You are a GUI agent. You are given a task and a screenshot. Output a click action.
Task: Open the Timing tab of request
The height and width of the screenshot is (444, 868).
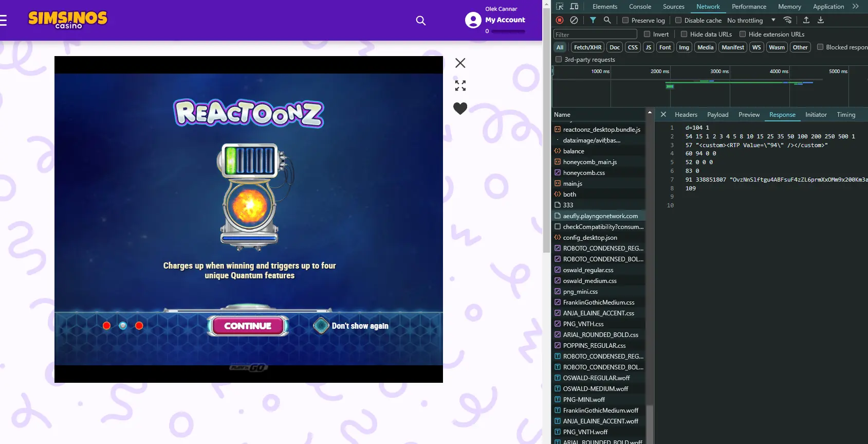point(846,115)
